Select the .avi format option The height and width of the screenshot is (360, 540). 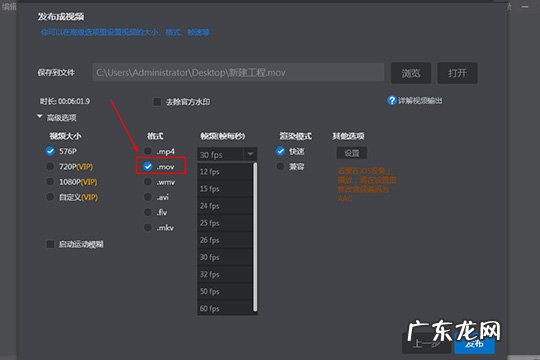(x=148, y=197)
